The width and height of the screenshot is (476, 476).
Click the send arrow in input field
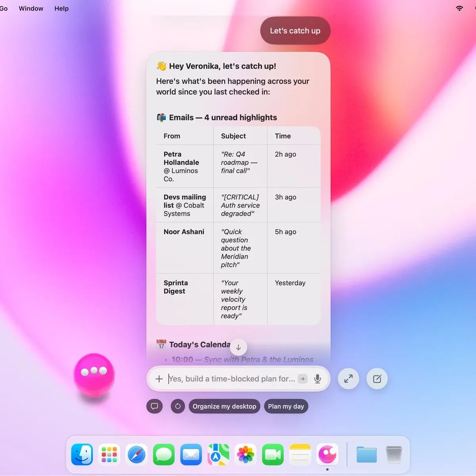click(303, 379)
